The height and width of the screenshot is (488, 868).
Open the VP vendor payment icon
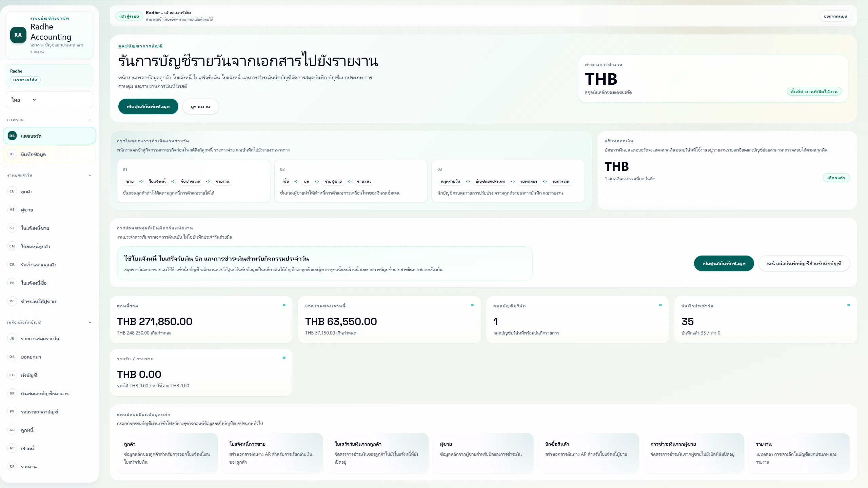click(12, 301)
